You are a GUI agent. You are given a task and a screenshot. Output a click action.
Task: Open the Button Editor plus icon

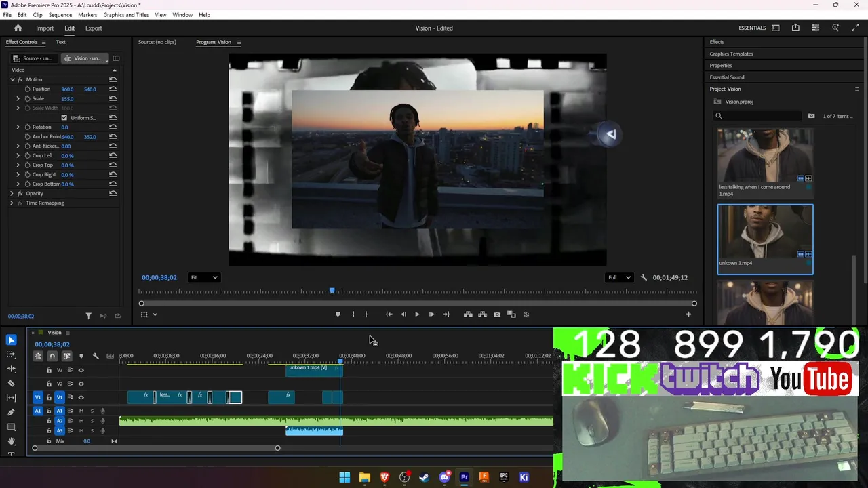point(688,314)
